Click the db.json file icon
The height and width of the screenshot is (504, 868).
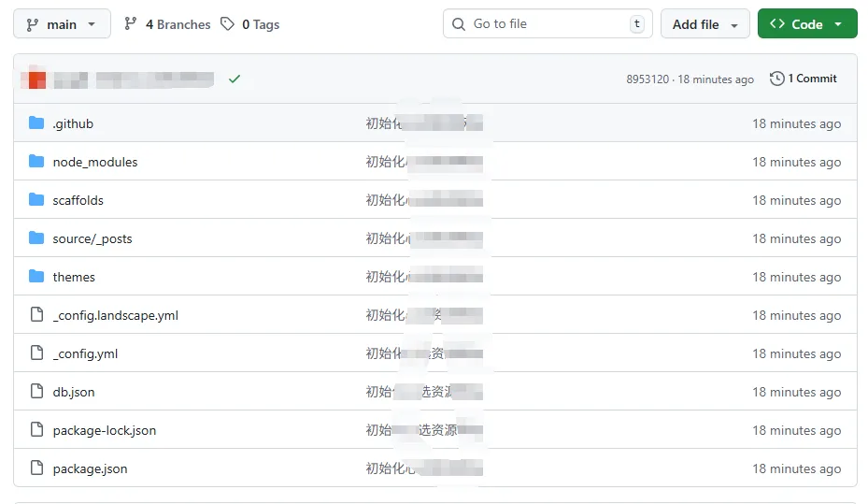[x=36, y=392]
